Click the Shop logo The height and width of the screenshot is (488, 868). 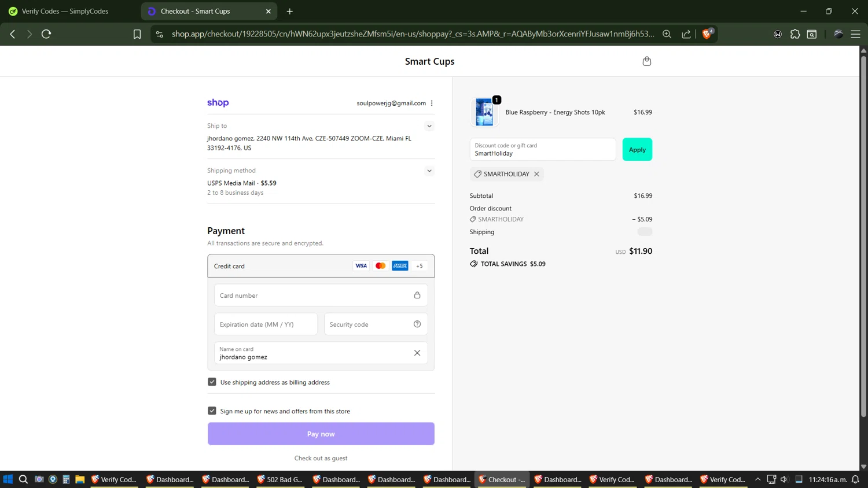tap(218, 103)
